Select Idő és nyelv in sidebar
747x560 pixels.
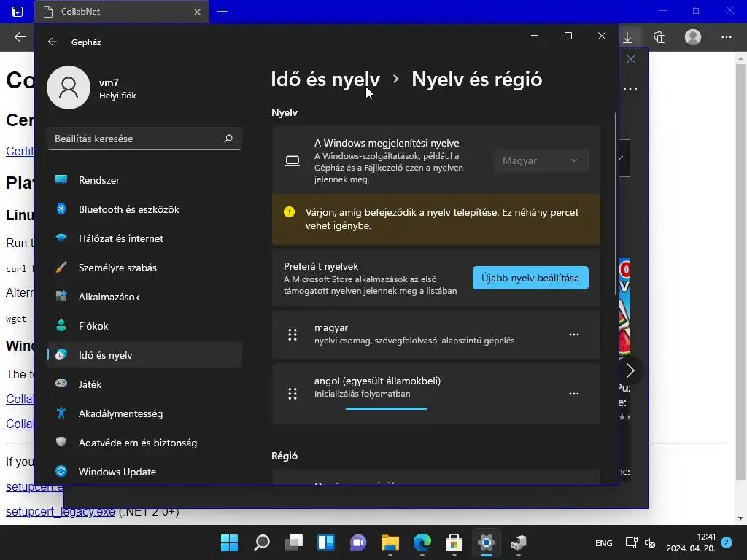(144, 355)
